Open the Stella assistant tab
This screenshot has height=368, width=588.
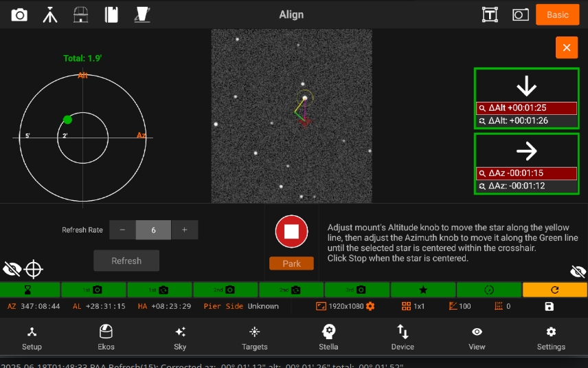tap(328, 338)
